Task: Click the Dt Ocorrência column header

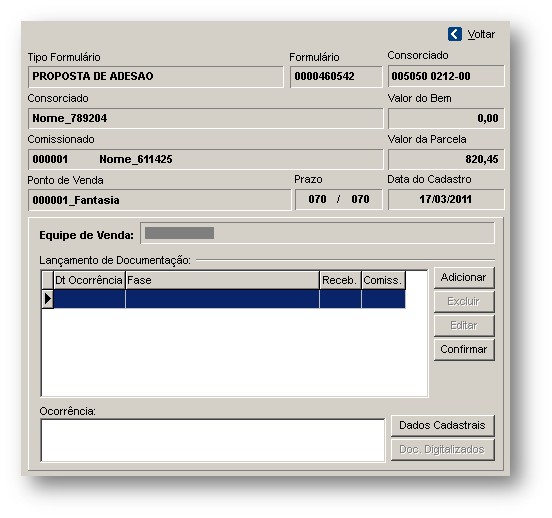Action: tap(89, 280)
